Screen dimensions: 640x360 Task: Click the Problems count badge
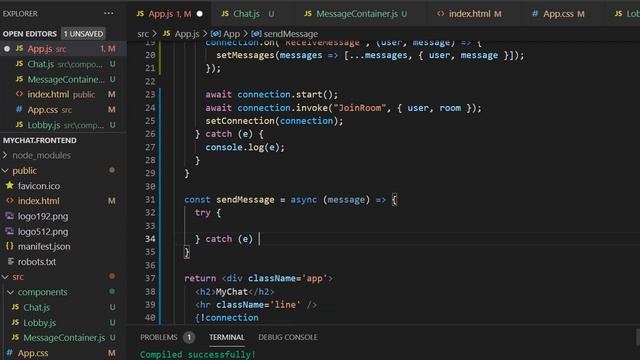pyautogui.click(x=189, y=337)
